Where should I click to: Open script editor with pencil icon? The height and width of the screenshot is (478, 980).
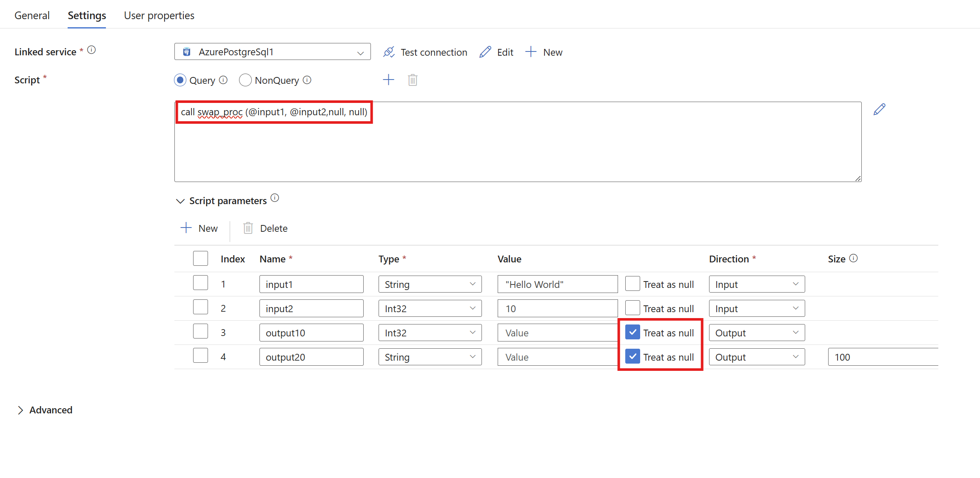879,109
